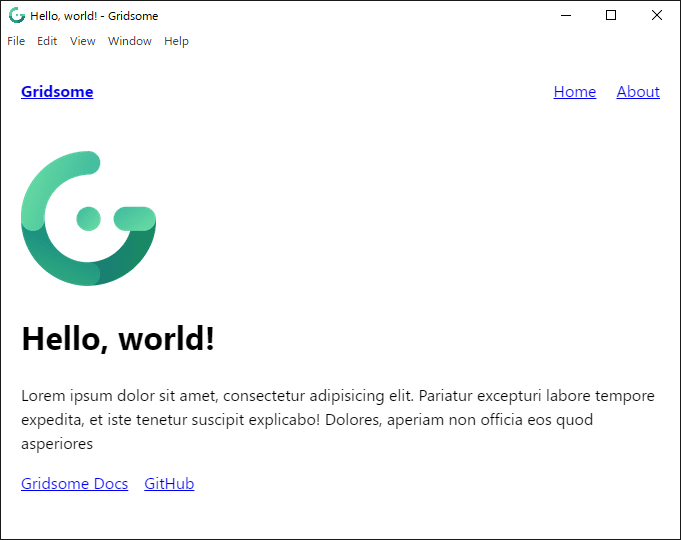This screenshot has height=540, width=681.
Task: Click the 'Hello, world!' heading
Action: (118, 338)
